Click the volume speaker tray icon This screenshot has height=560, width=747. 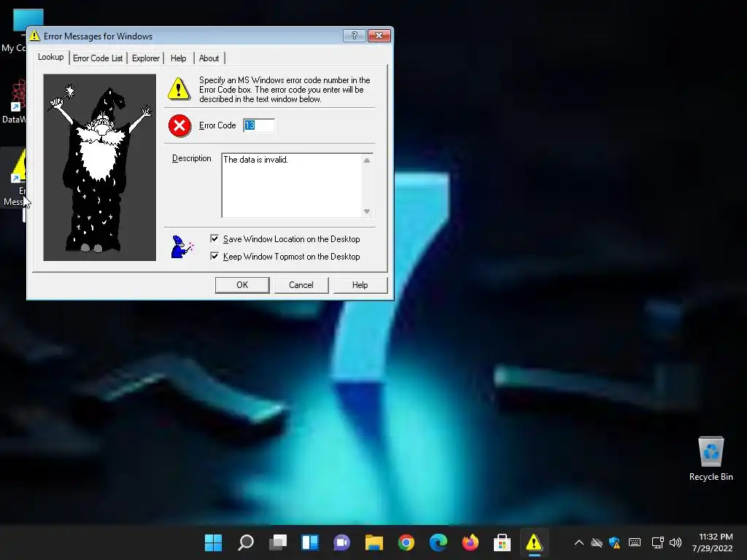coord(676,542)
